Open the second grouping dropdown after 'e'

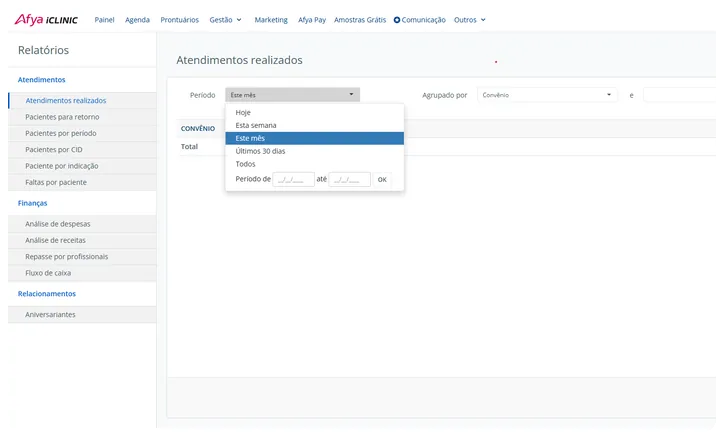(x=679, y=95)
